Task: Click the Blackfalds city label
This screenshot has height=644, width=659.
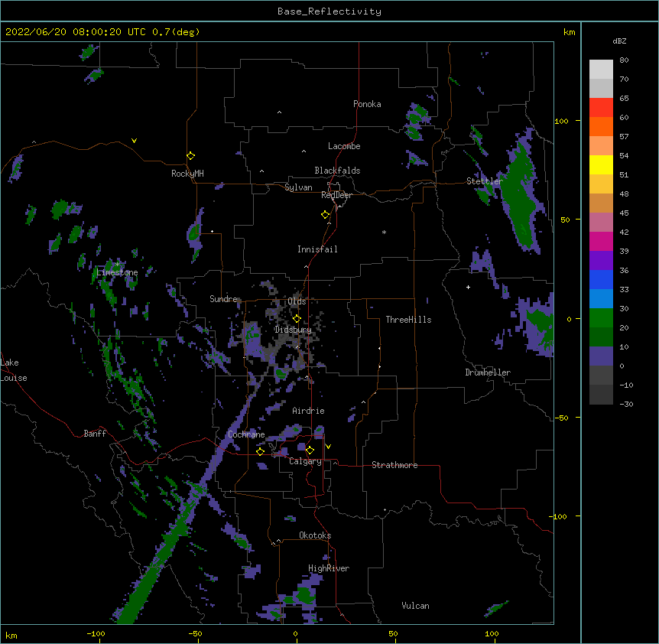Action: click(337, 171)
